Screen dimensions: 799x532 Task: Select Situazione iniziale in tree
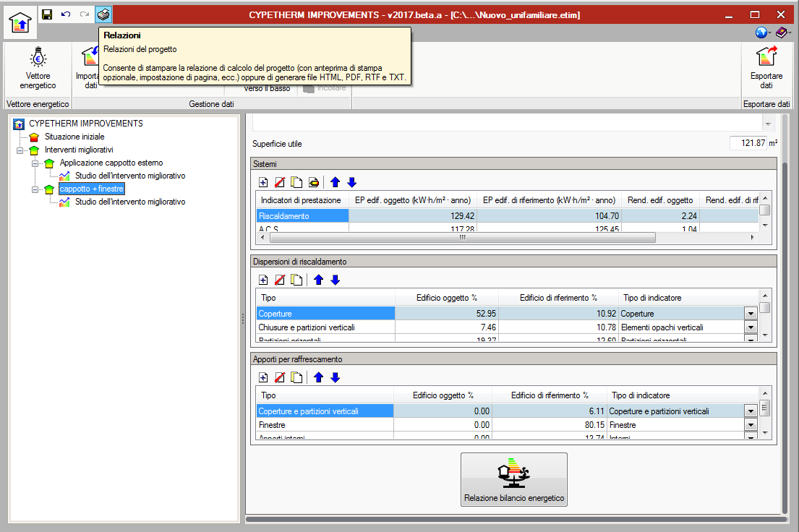(74, 137)
